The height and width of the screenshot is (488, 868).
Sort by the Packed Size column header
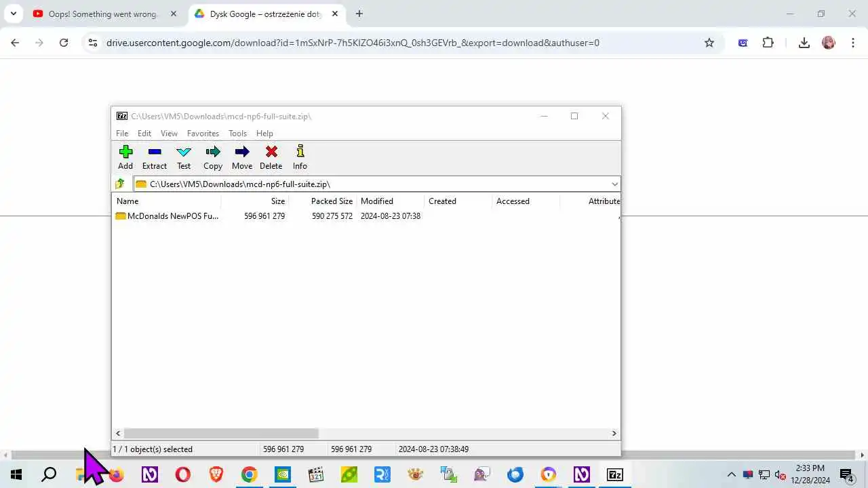tap(323, 201)
